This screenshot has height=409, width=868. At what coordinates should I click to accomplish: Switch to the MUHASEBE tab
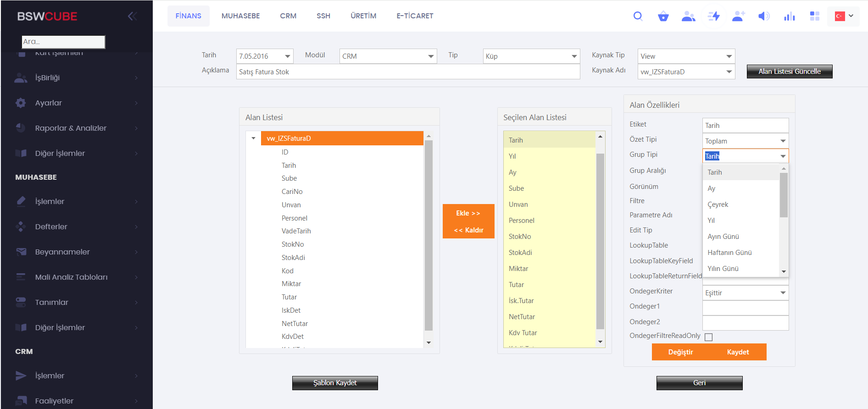coord(240,16)
